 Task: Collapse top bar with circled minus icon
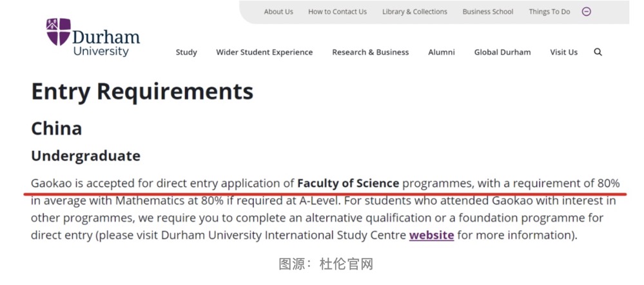pyautogui.click(x=586, y=12)
